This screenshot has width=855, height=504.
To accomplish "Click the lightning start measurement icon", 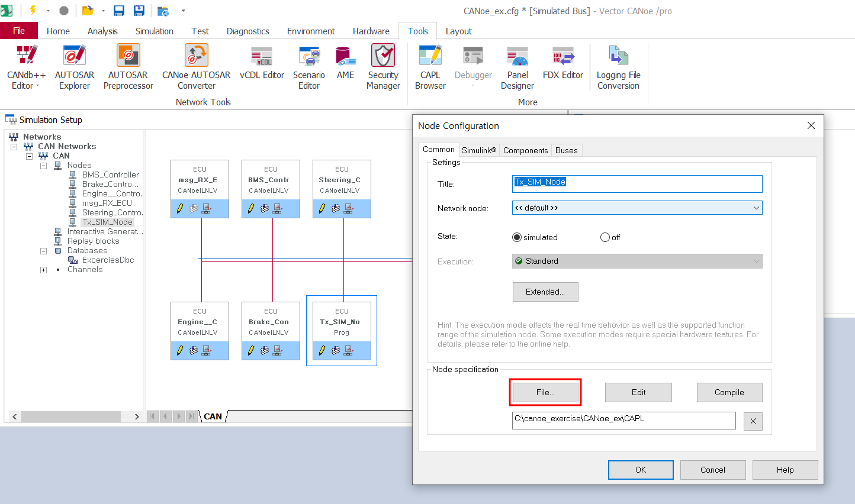I will click(33, 11).
